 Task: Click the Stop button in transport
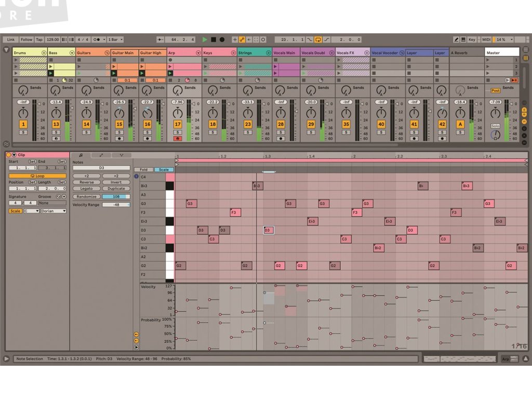[x=213, y=39]
